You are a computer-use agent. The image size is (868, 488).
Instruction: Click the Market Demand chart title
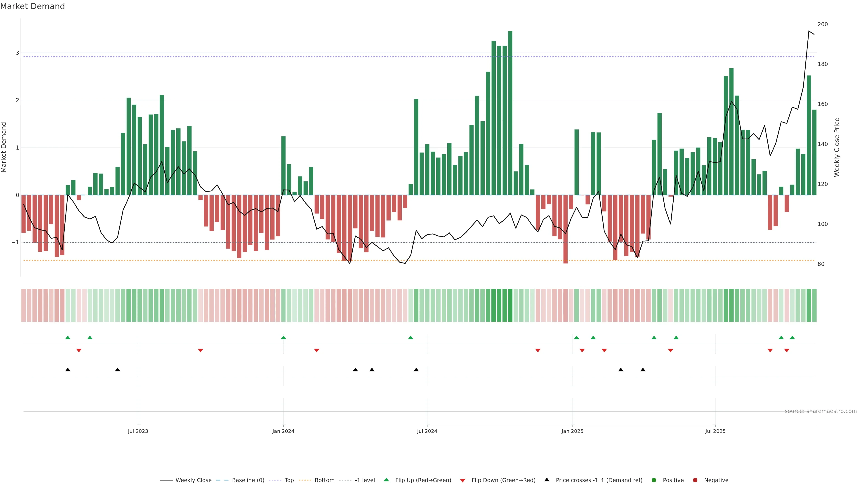point(33,6)
